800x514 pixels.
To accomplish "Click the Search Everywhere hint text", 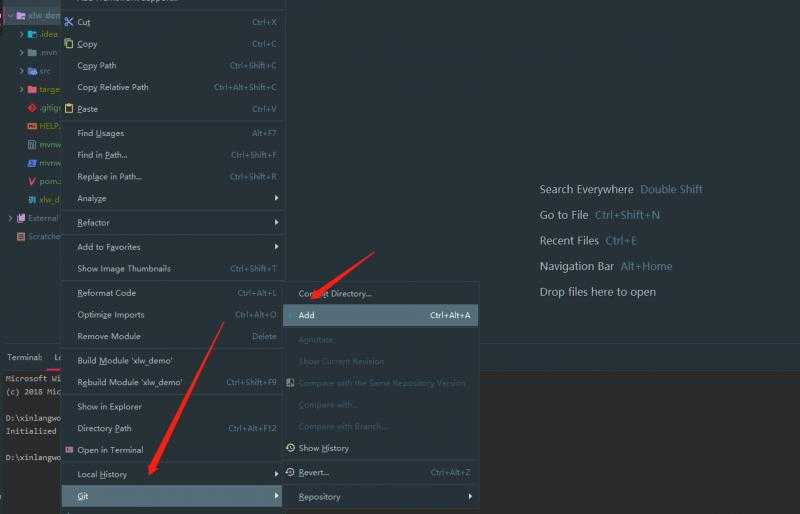I will click(586, 189).
